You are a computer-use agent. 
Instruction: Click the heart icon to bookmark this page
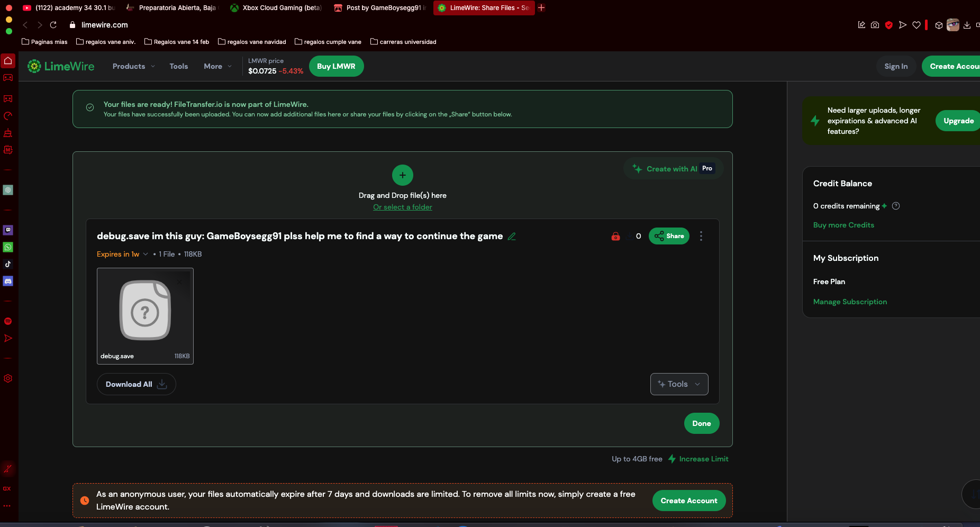point(917,25)
